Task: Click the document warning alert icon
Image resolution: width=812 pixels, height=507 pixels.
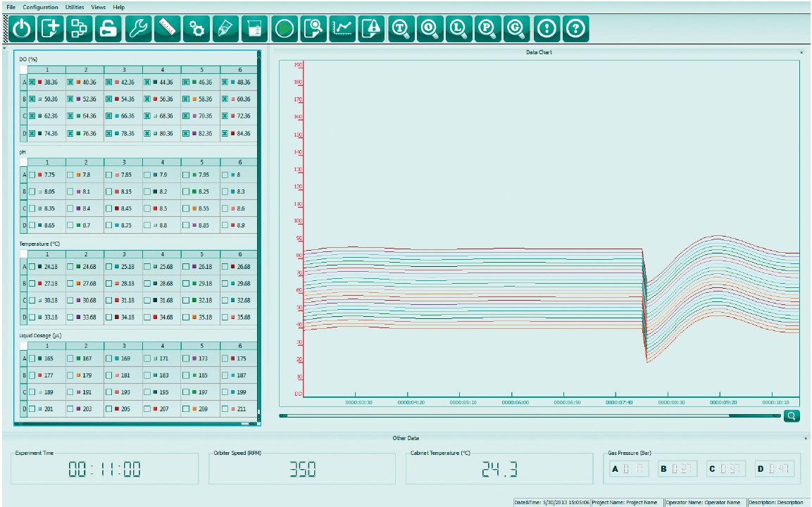Action: click(371, 28)
